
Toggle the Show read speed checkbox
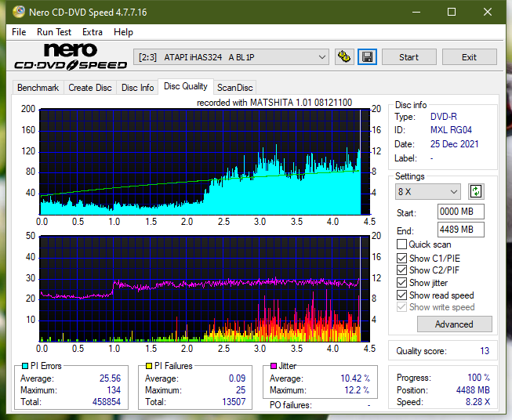point(401,295)
